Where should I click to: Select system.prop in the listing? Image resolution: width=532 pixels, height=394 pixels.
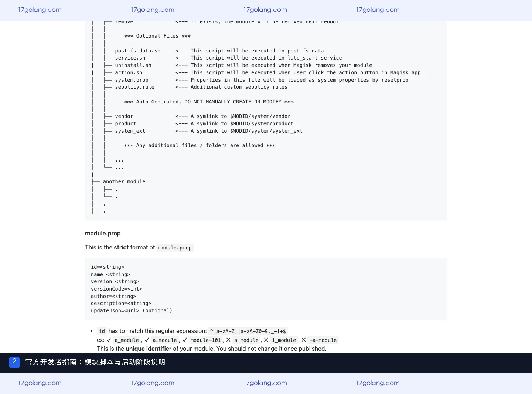click(132, 80)
